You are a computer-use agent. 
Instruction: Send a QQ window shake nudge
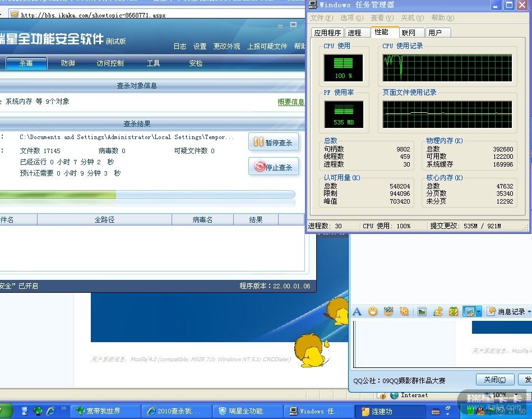(x=404, y=311)
